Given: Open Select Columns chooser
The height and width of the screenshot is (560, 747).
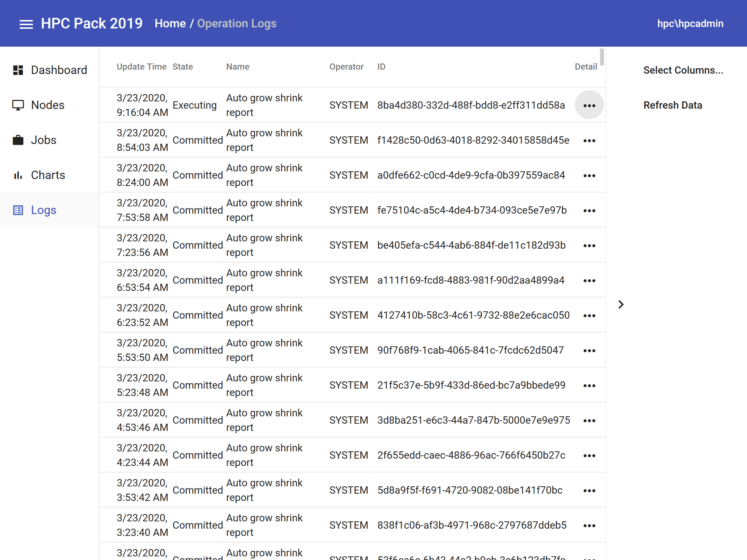Looking at the screenshot, I should pos(683,70).
